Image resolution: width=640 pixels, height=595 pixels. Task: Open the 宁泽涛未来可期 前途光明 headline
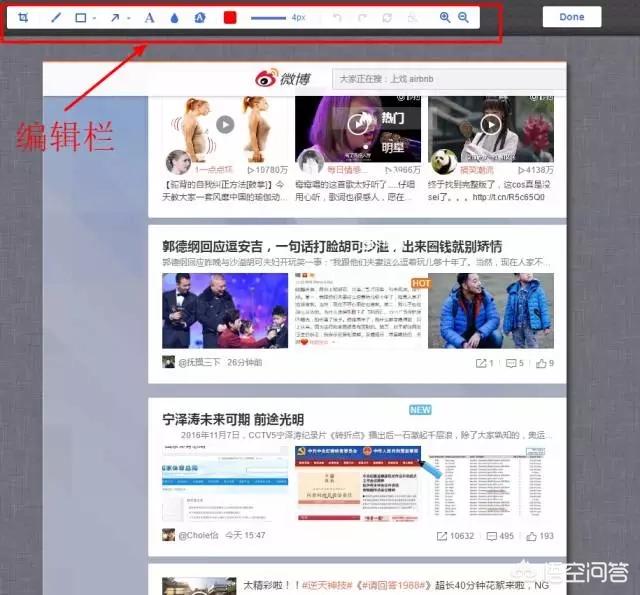coord(233,420)
